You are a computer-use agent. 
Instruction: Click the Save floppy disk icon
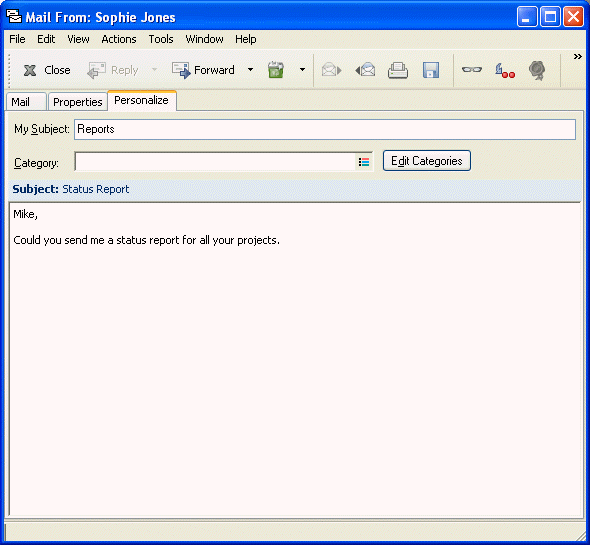[431, 70]
